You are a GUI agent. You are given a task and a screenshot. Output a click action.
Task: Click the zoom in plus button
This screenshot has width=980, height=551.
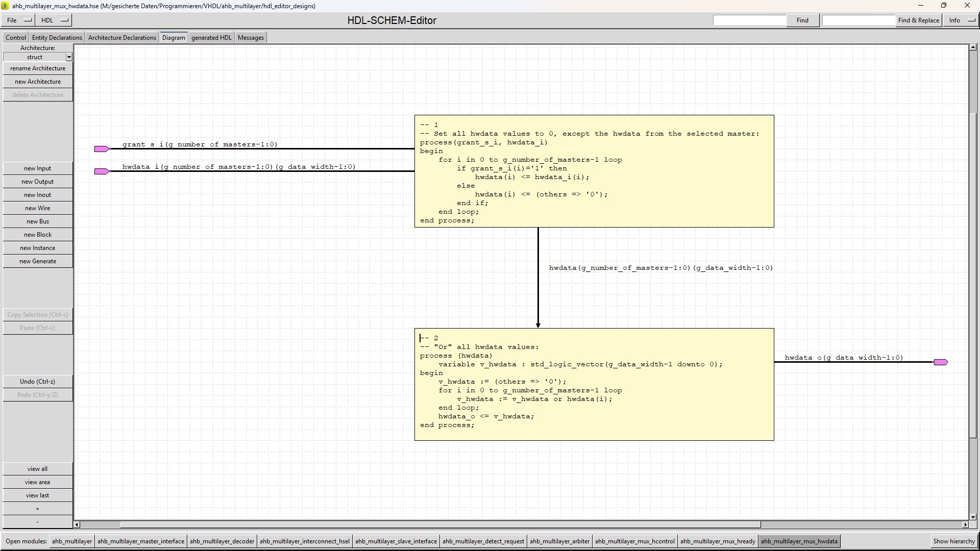point(37,509)
